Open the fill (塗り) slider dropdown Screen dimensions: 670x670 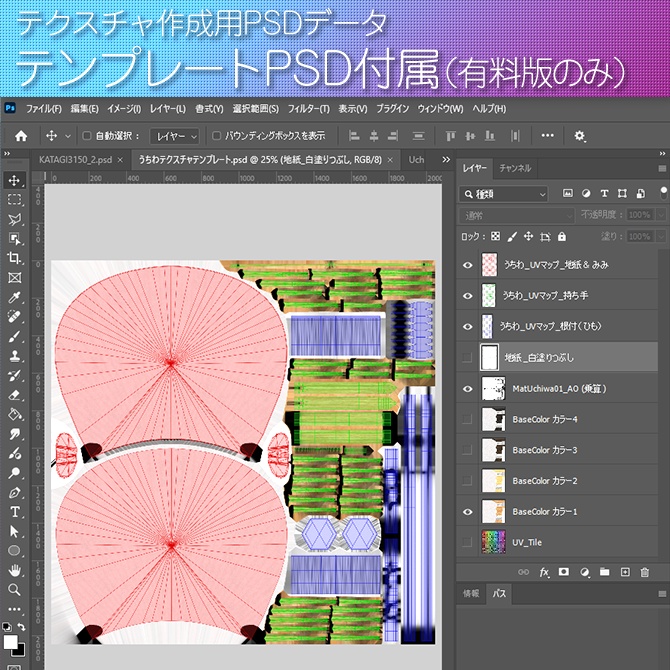coord(661,236)
